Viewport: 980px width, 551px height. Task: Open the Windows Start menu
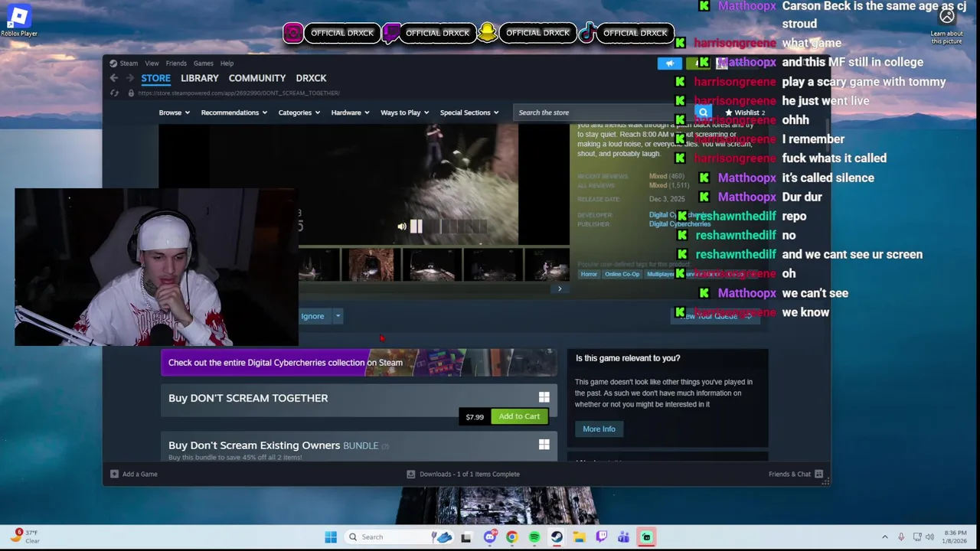point(331,537)
